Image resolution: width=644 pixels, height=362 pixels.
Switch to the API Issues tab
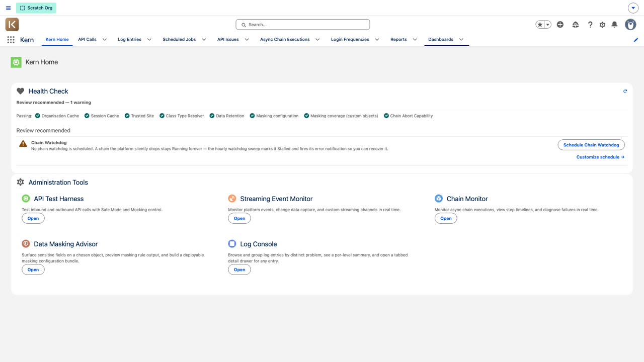coord(228,40)
